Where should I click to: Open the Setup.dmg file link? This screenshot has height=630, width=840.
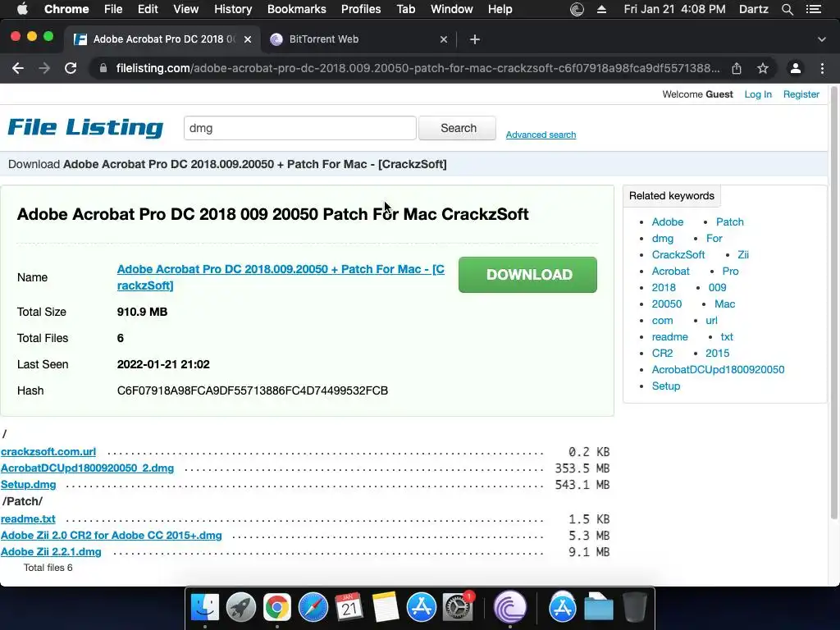(x=29, y=485)
